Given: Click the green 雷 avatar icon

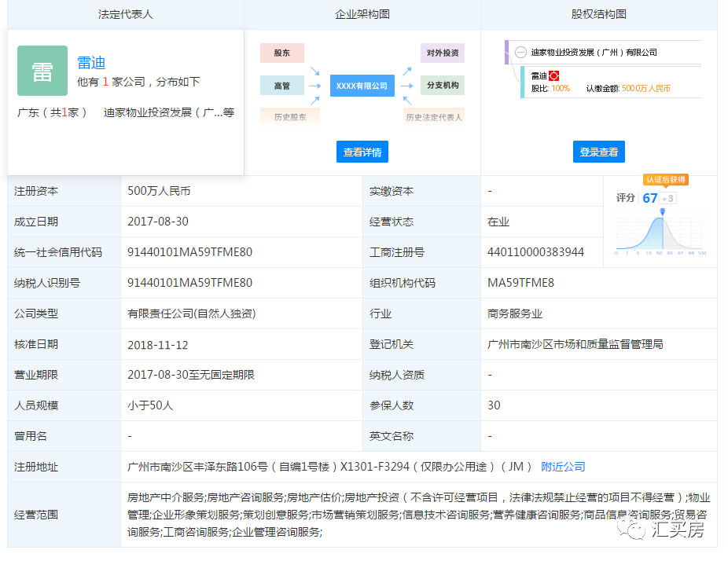Looking at the screenshot, I should click(42, 71).
